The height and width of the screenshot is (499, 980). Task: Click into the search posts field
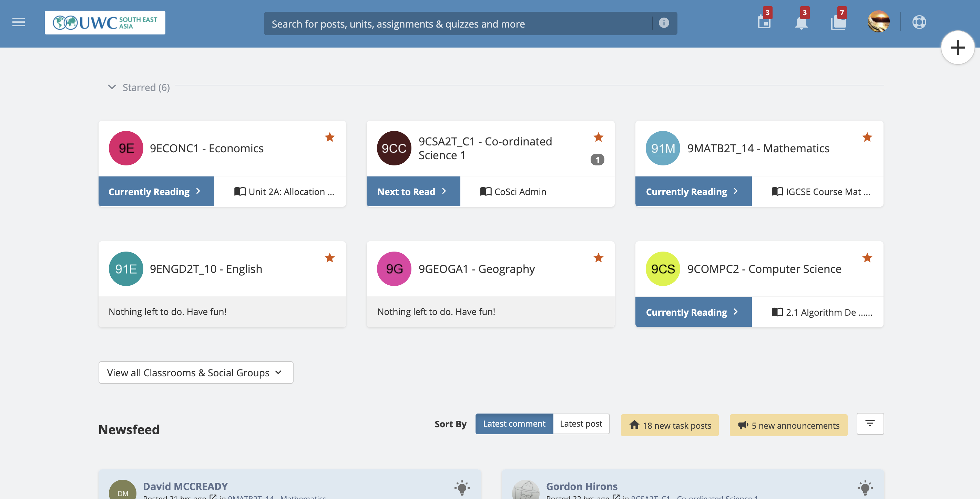coord(457,23)
